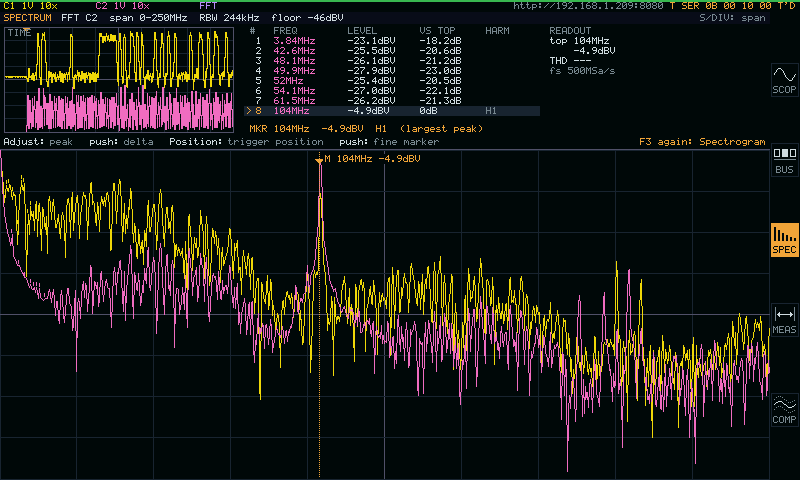Open the COMP compare mode icon

coord(784,410)
